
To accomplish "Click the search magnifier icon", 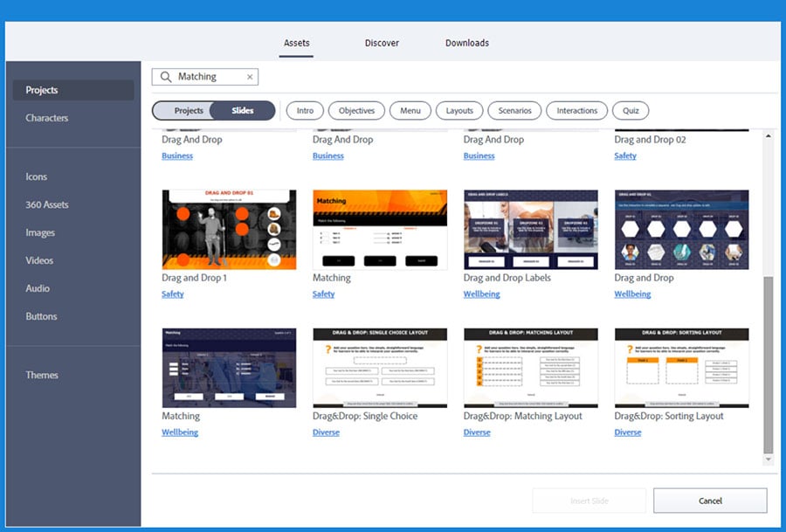I will 165,77.
